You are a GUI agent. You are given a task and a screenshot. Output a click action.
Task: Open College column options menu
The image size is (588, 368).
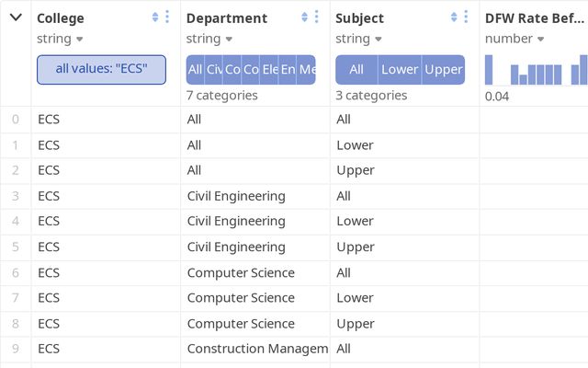click(x=167, y=17)
